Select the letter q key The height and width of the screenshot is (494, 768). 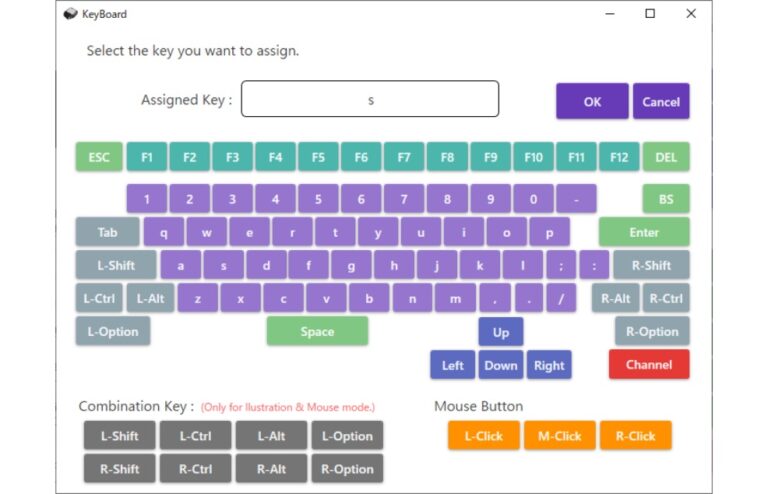164,232
